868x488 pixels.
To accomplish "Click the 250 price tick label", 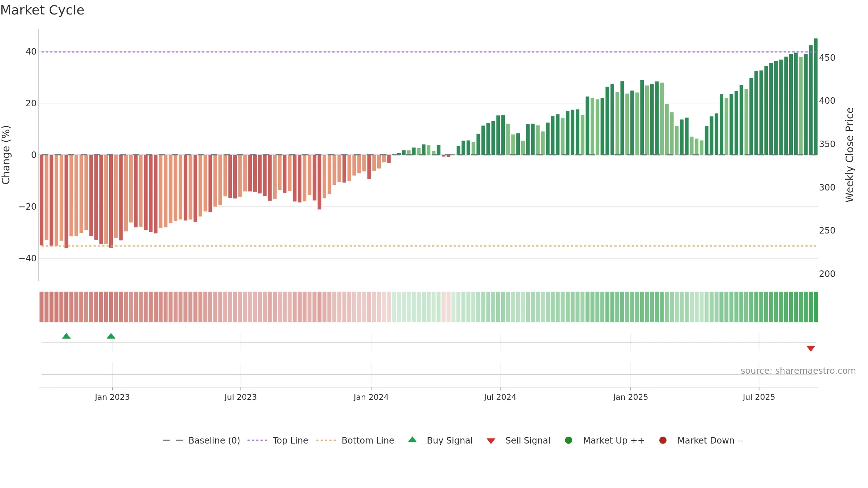I will click(x=827, y=231).
